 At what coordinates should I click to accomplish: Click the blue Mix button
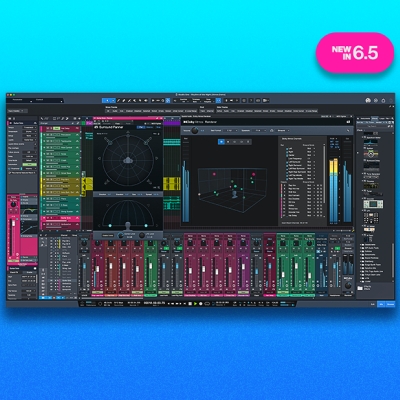click(381, 304)
